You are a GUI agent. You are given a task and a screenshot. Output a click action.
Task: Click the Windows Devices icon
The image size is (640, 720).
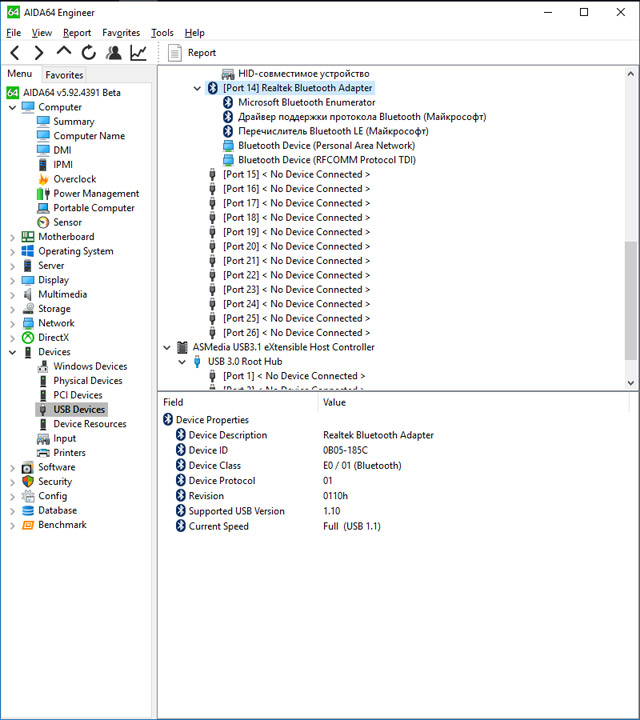[x=43, y=366]
